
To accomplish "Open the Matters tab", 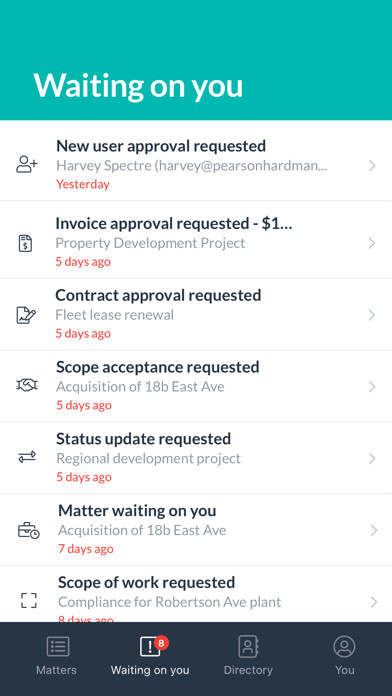I will (x=56, y=656).
